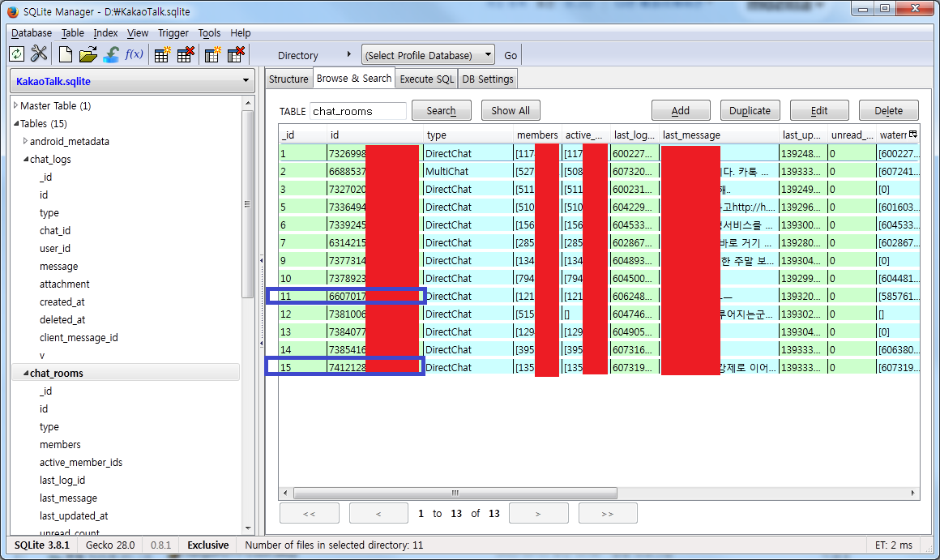Screen dimensions: 940x560
Task: Click the TABLE name field showing chat_rooms
Action: pos(357,111)
